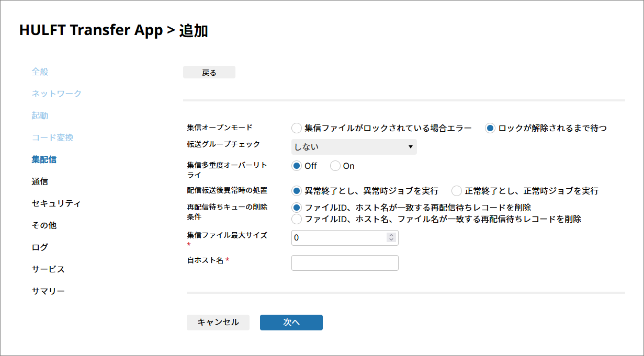
Task: Open the セキュリティ settings section
Action: [57, 203]
